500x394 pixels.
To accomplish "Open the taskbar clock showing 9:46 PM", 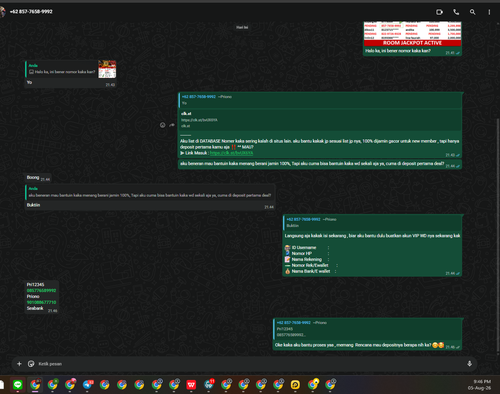I will pos(479,385).
